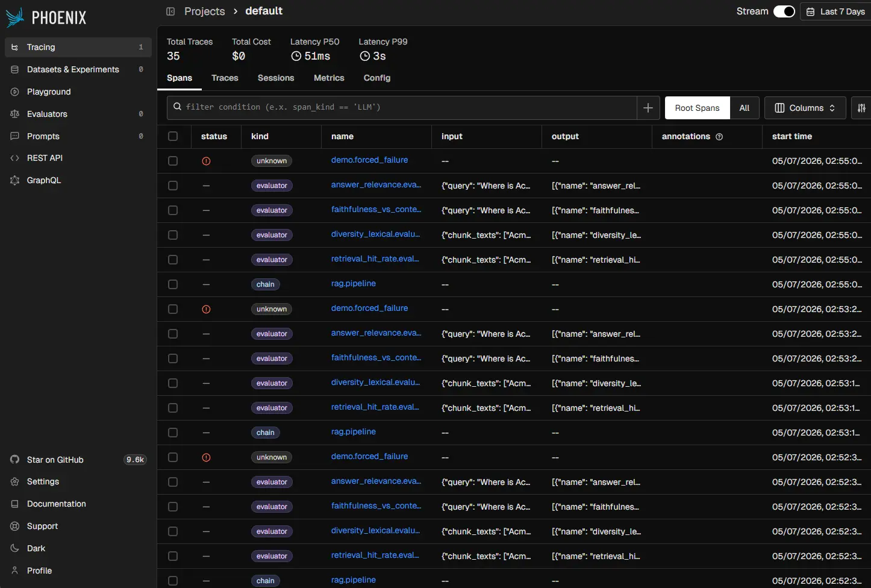Click error status icon of first demo.forced_failure
The image size is (871, 588).
tap(206, 161)
